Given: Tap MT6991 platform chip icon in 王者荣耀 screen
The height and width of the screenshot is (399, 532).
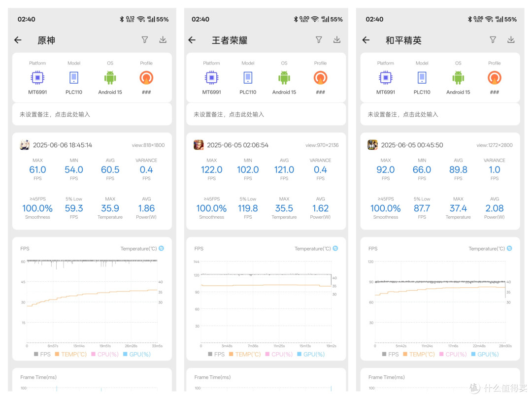Looking at the screenshot, I should (212, 78).
